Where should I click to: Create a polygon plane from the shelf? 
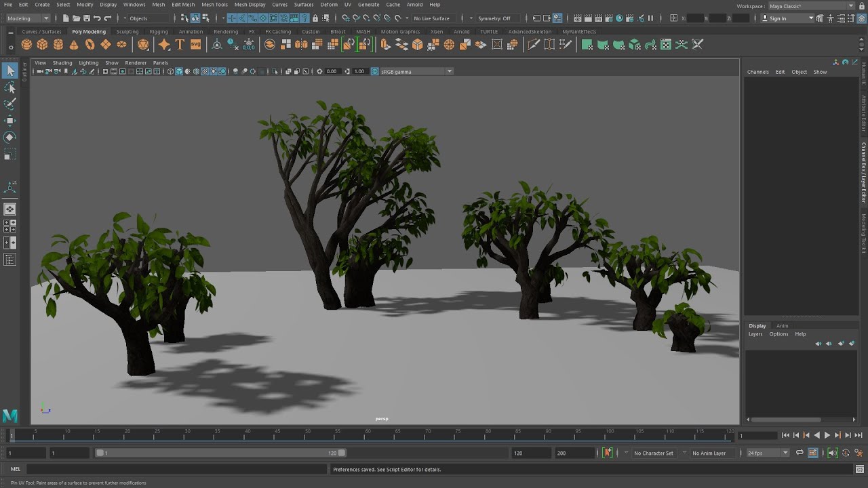pyautogui.click(x=106, y=45)
